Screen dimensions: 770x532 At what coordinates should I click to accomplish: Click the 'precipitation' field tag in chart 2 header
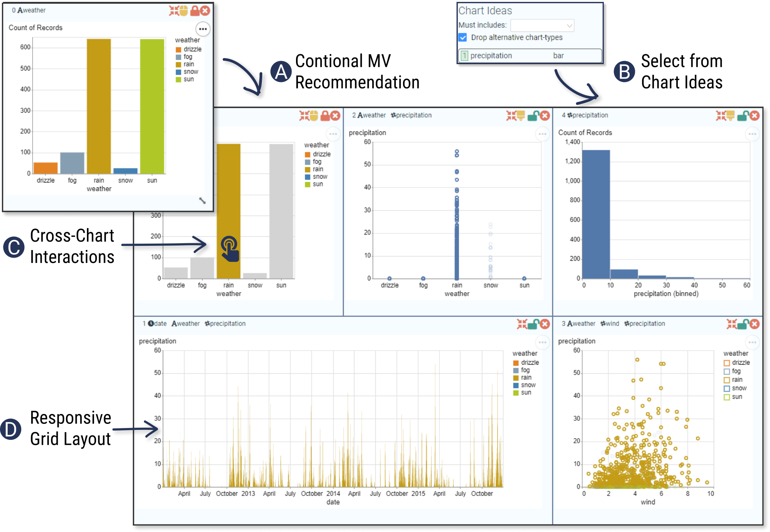(411, 115)
